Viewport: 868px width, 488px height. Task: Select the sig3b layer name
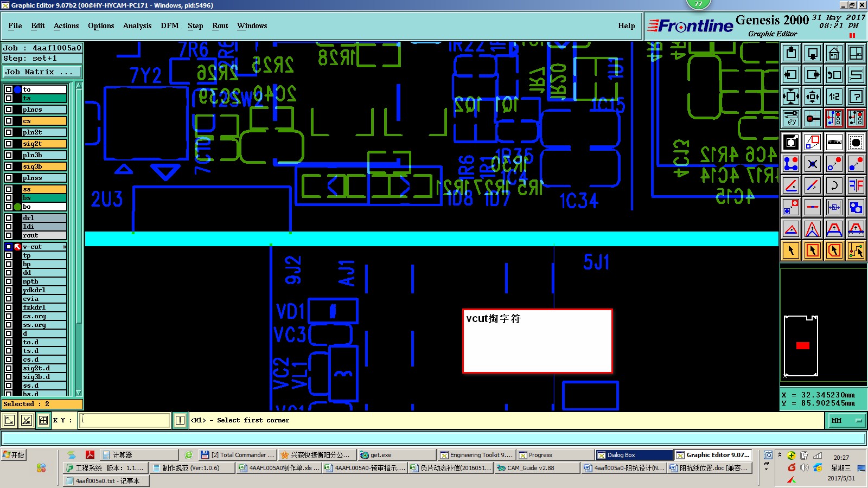(x=44, y=166)
